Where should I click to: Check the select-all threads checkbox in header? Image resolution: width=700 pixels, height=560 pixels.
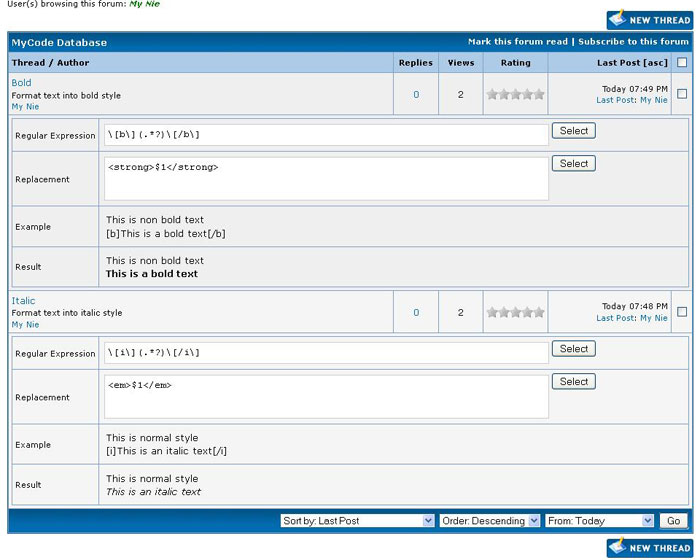click(x=682, y=62)
